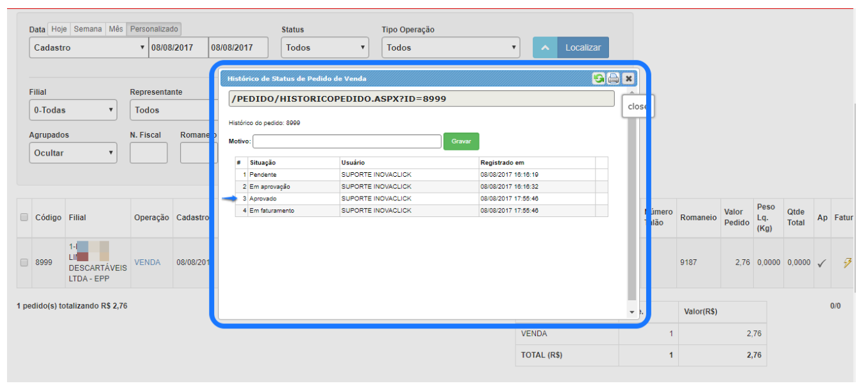Print the order status history
The width and height of the screenshot is (868, 388).
[613, 78]
